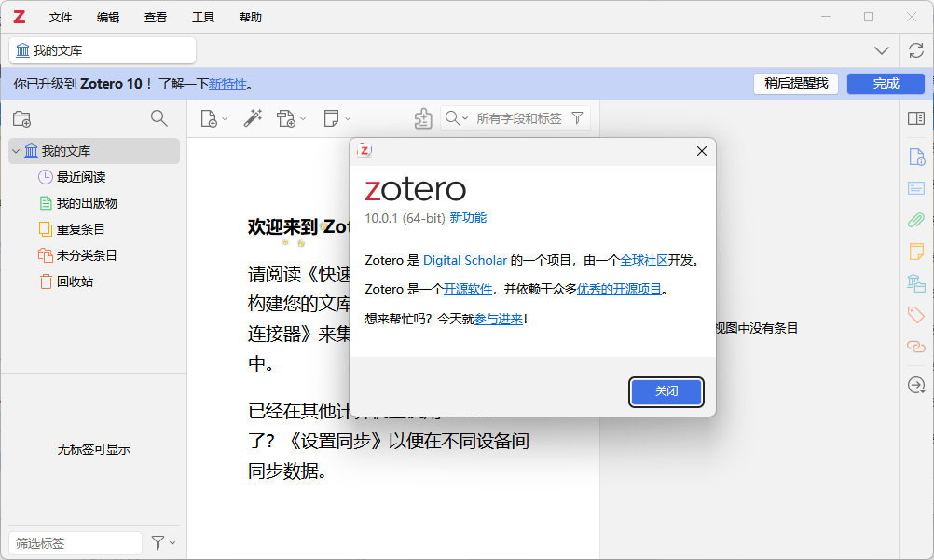Focus the 筛选标签 input field
934x560 pixels.
coord(76,542)
